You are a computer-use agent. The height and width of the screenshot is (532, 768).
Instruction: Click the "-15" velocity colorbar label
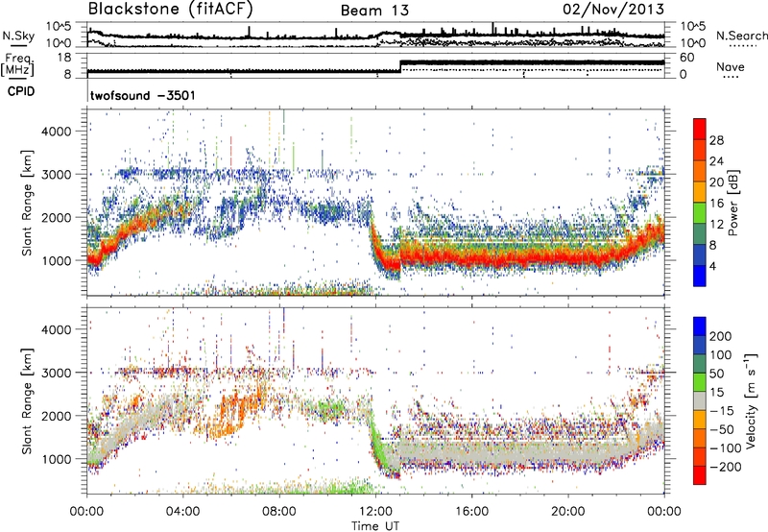(721, 410)
